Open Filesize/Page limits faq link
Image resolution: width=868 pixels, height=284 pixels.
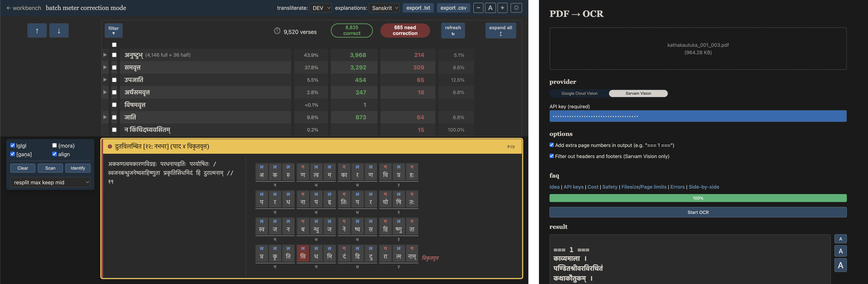[x=644, y=187]
